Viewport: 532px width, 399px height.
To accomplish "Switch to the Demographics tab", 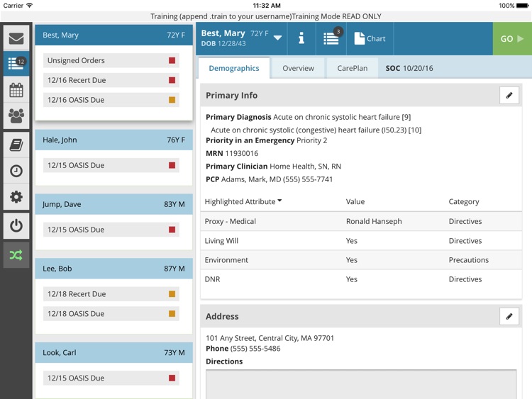I will pyautogui.click(x=234, y=68).
